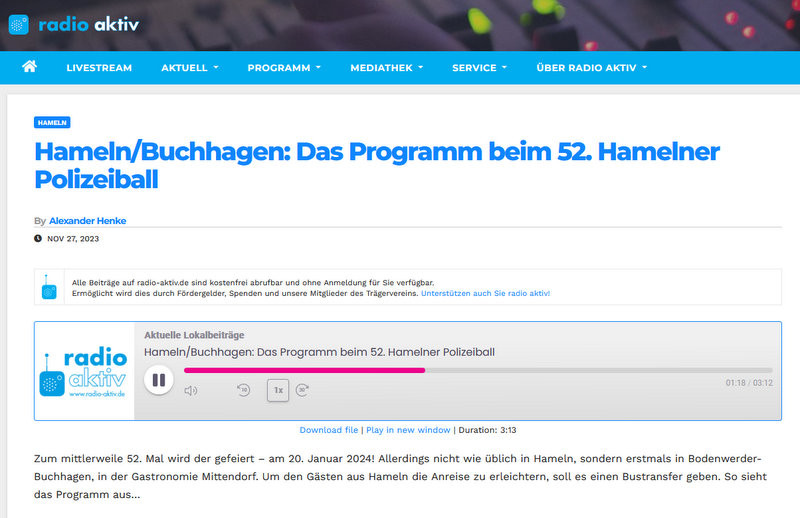Expand the Mediathek dropdown menu
This screenshot has width=800, height=518.
coord(387,68)
